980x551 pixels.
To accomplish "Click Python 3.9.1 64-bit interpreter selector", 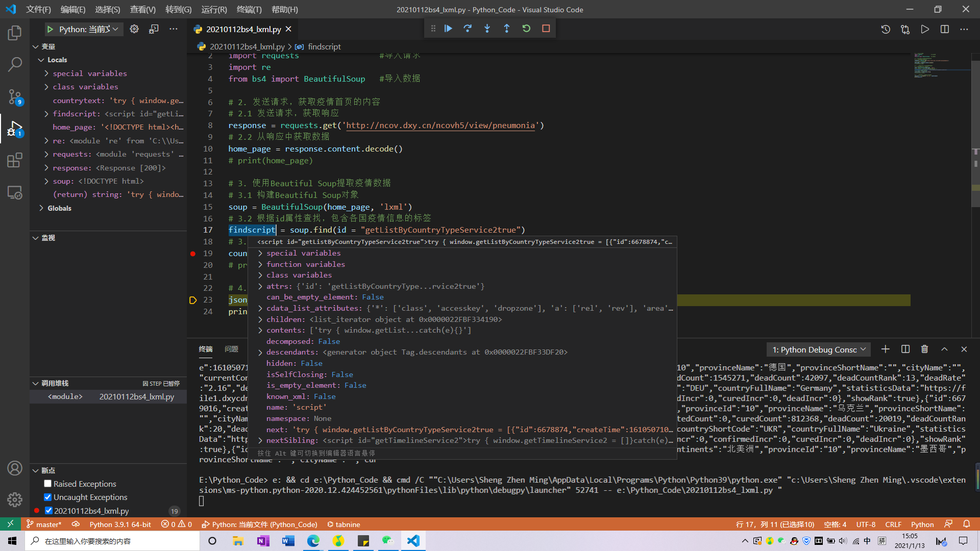I will [x=120, y=524].
